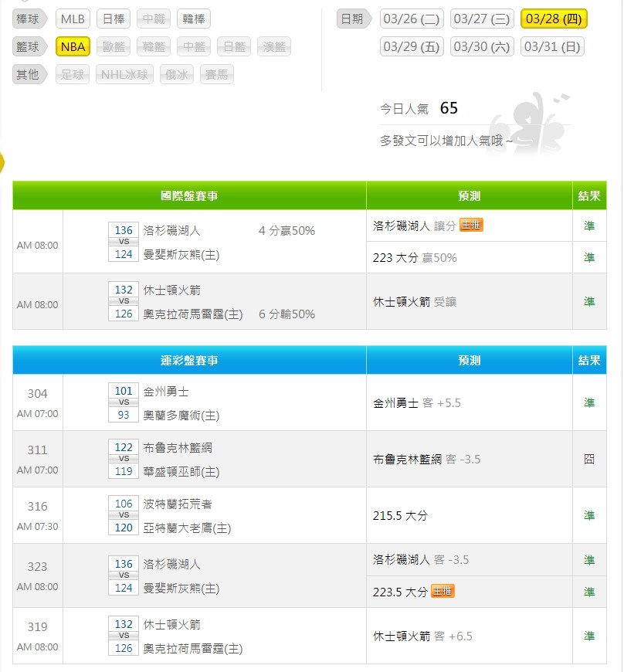
Task: Select the NHL冰球 filter
Action: click(x=124, y=75)
